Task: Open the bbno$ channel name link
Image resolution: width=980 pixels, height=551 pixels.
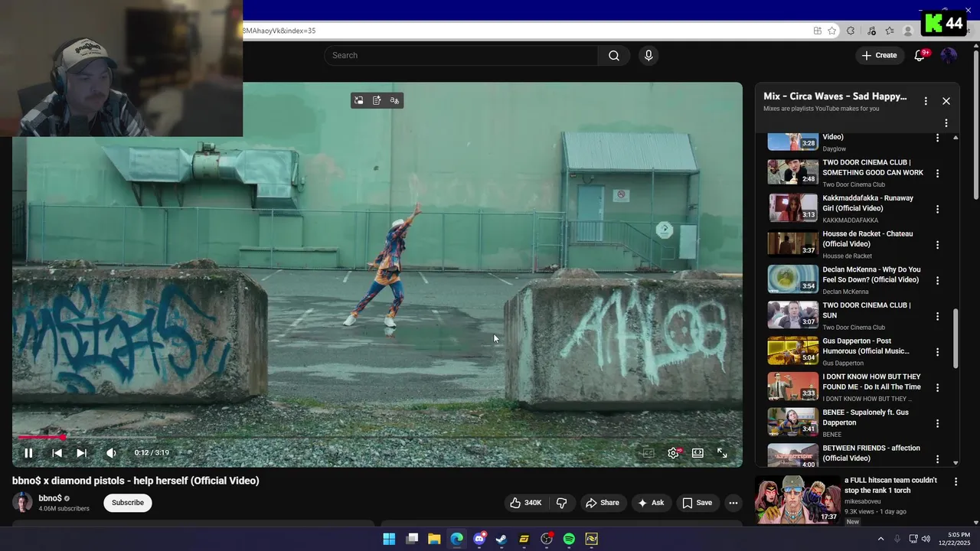Action: pyautogui.click(x=51, y=498)
